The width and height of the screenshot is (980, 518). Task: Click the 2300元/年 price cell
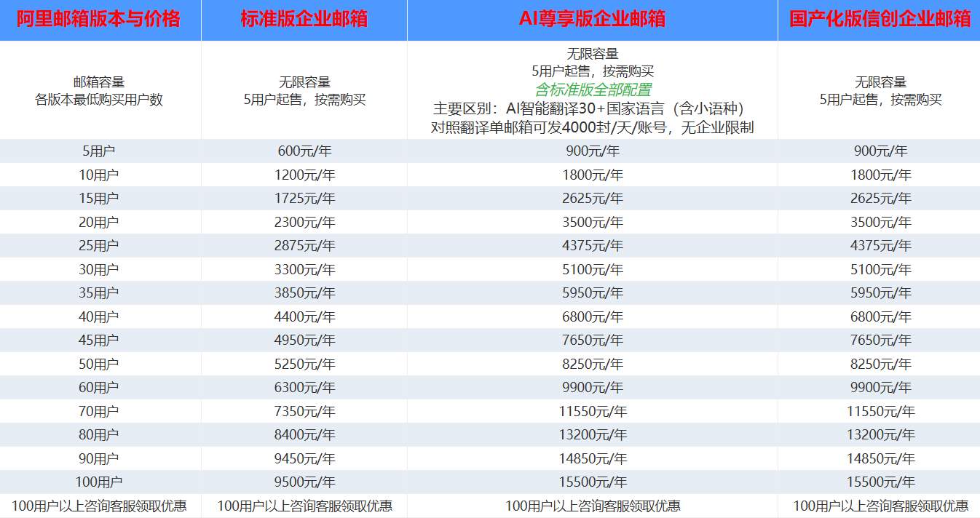(304, 223)
